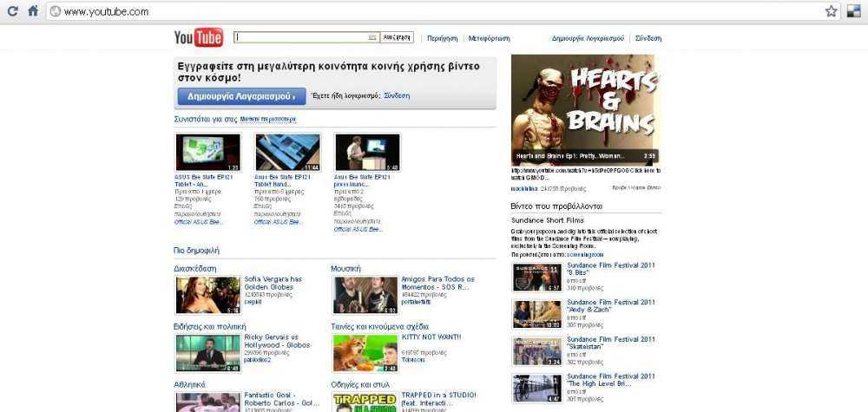
Task: Open ASUS Eee Slate thumbnail 11:44
Action: pyautogui.click(x=288, y=152)
